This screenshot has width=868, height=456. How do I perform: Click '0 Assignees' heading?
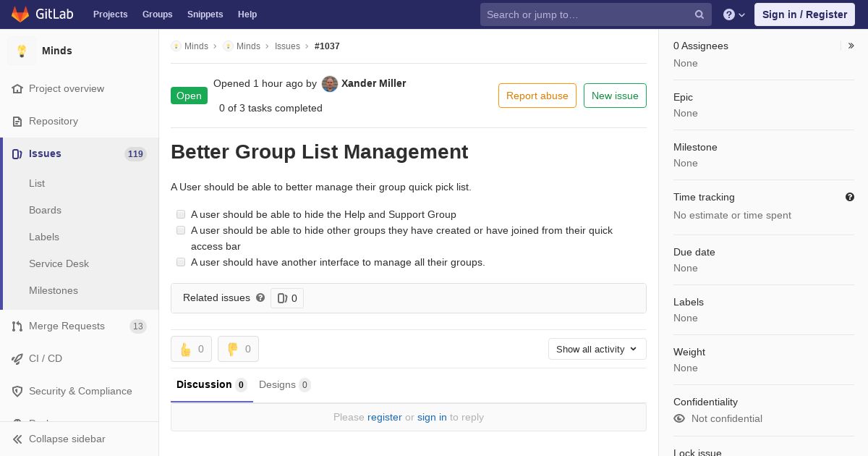point(701,46)
